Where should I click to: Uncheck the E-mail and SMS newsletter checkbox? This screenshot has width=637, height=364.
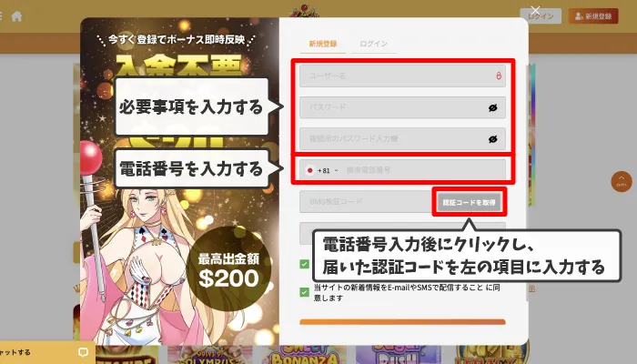pos(304,292)
